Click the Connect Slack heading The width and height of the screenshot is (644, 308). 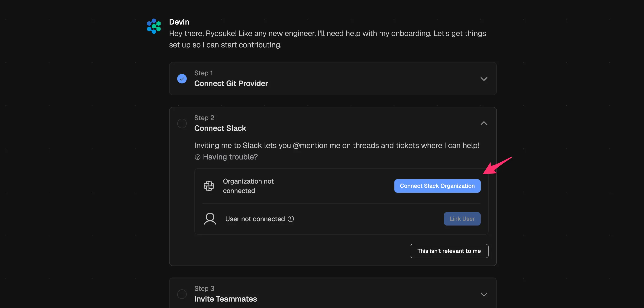220,128
